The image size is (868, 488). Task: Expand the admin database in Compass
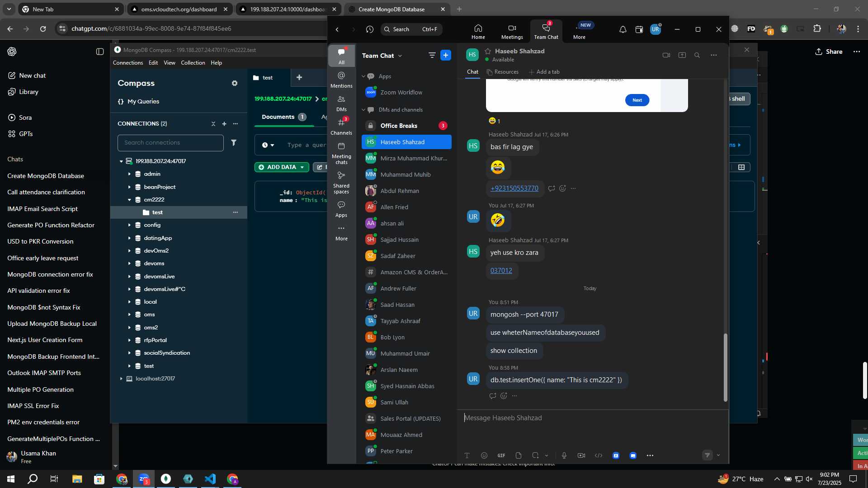[129, 174]
